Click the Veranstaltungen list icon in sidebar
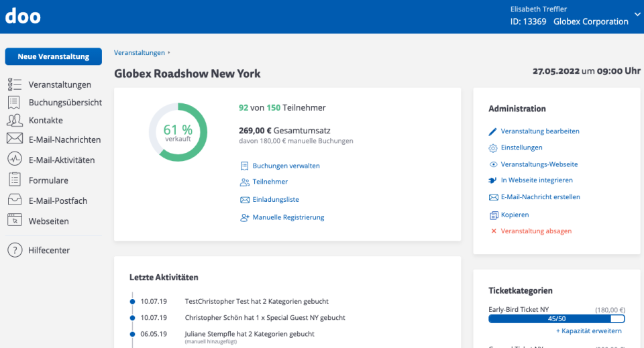This screenshot has width=644, height=348. (x=15, y=84)
